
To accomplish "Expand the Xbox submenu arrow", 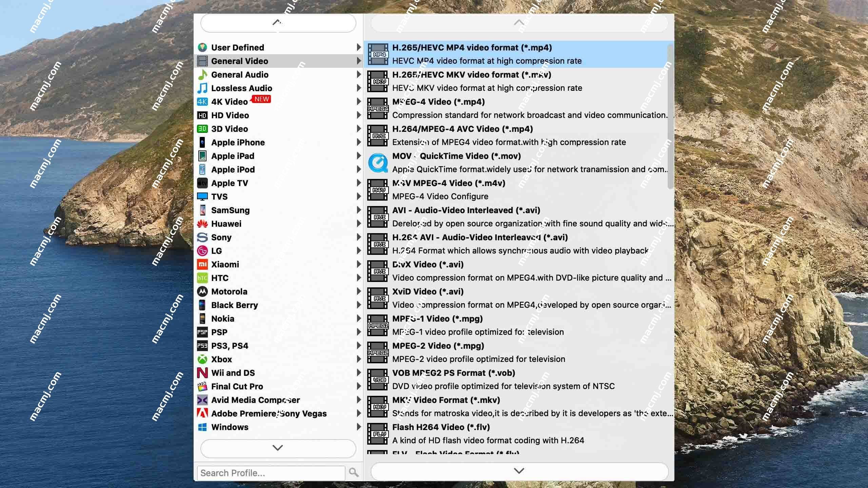I will point(359,359).
